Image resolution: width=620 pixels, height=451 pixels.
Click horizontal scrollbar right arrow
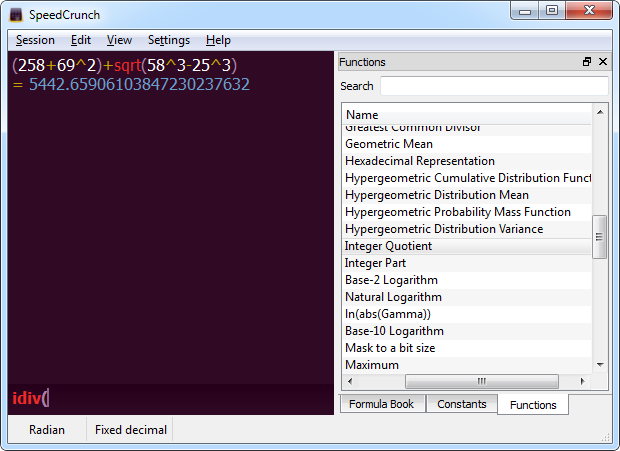coord(582,381)
